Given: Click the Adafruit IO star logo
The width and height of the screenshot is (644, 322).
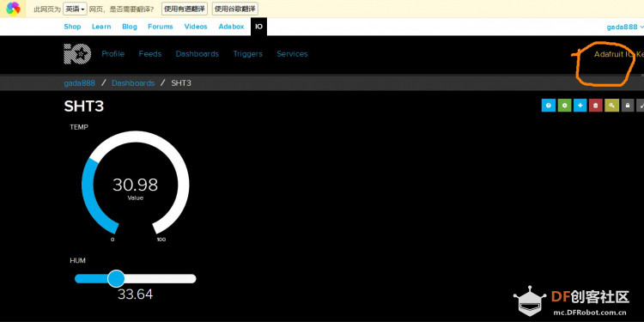Looking at the screenshot, I should pos(77,54).
